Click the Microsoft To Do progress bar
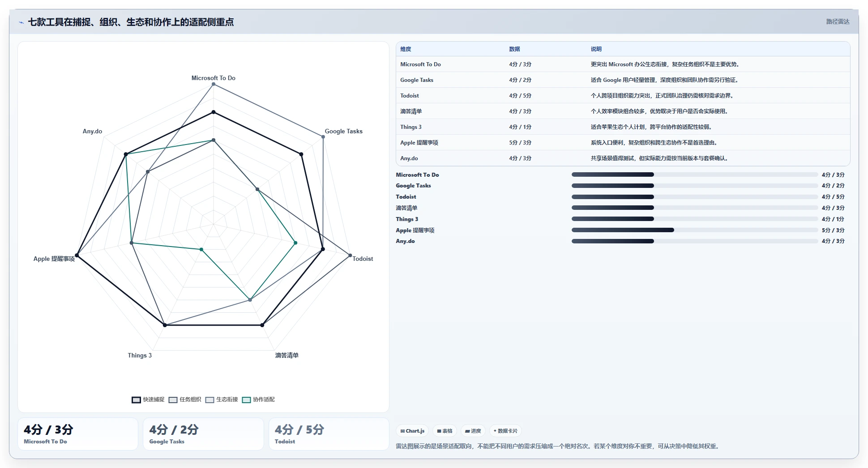Viewport: 868px width, 468px height. point(695,174)
